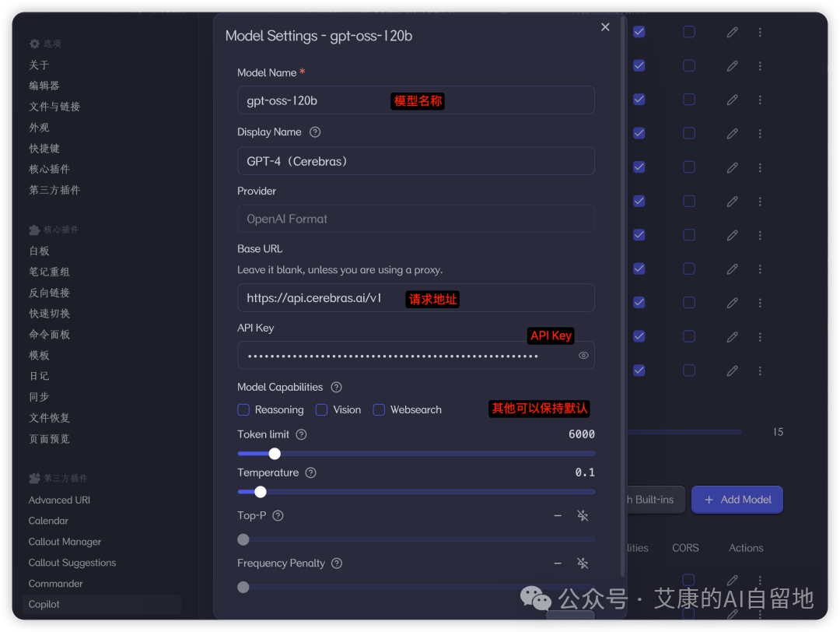
Task: Click the Temperature help icon
Action: pos(310,472)
